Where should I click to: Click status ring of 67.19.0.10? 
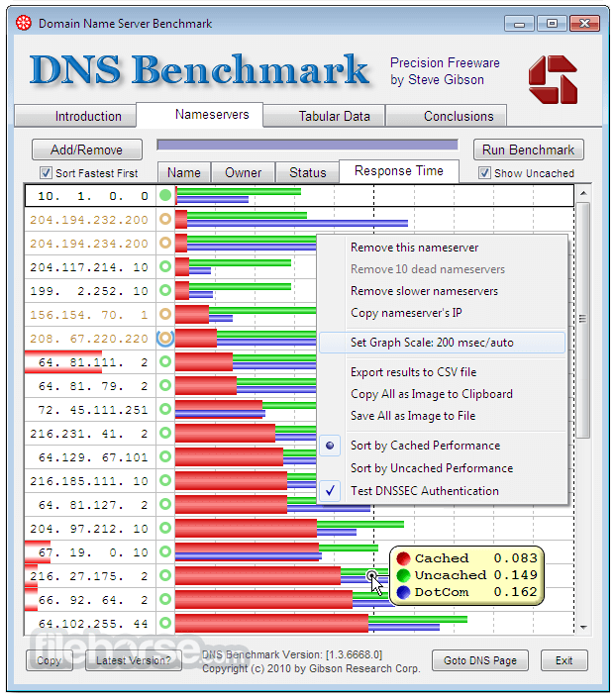click(x=165, y=551)
